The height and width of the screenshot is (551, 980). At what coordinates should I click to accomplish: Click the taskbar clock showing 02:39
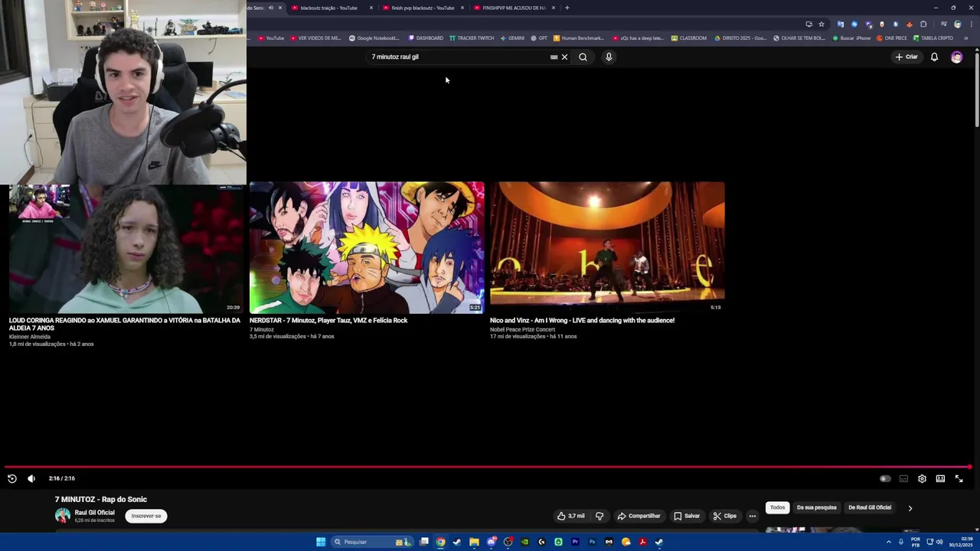point(961,542)
